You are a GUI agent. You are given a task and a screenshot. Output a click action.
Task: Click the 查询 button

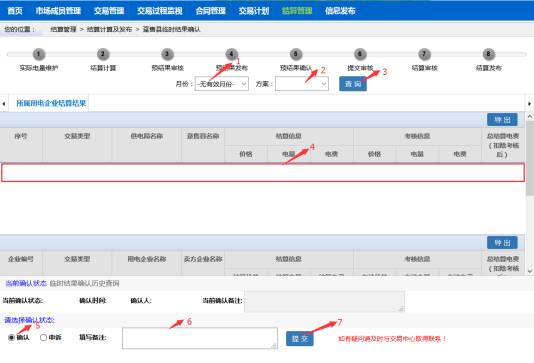pos(353,84)
